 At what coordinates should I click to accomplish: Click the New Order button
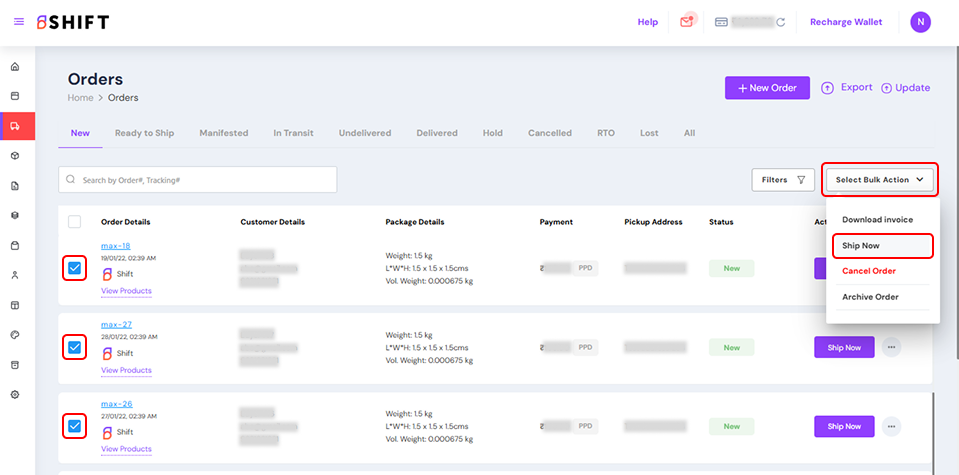coord(767,88)
